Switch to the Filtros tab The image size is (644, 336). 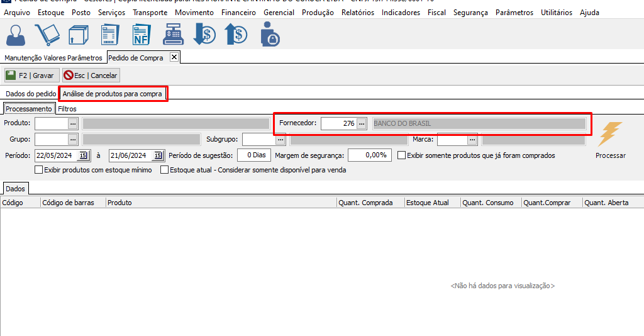[67, 109]
